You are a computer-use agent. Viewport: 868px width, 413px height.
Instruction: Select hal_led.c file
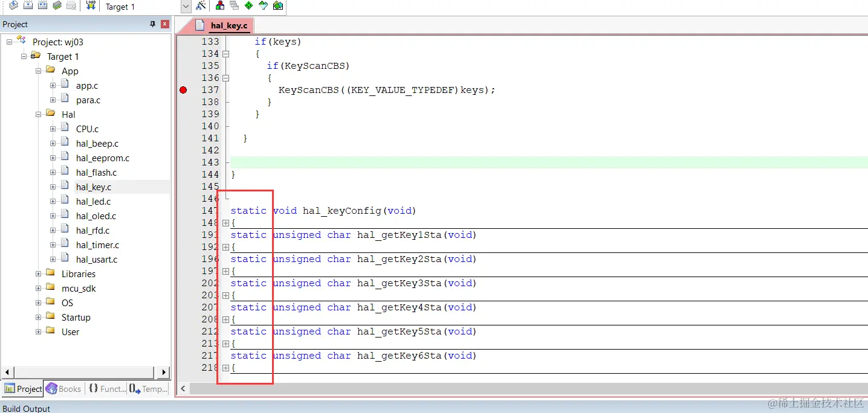pos(93,202)
